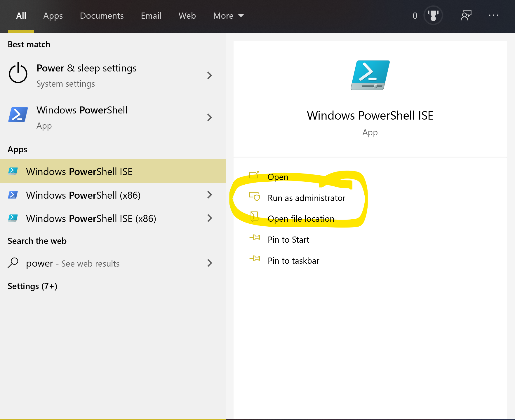Choose Pin to Start
This screenshot has height=420, width=515.
(288, 240)
